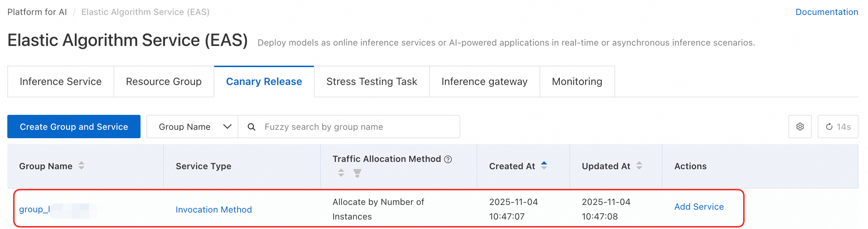
Task: Click the table settings gear icon
Action: point(800,127)
